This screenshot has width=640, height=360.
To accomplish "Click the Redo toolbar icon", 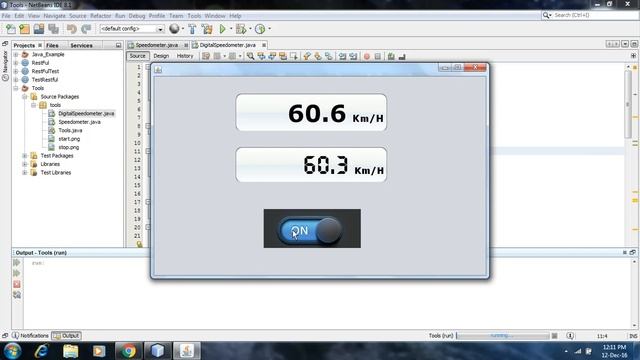I will click(x=86, y=29).
